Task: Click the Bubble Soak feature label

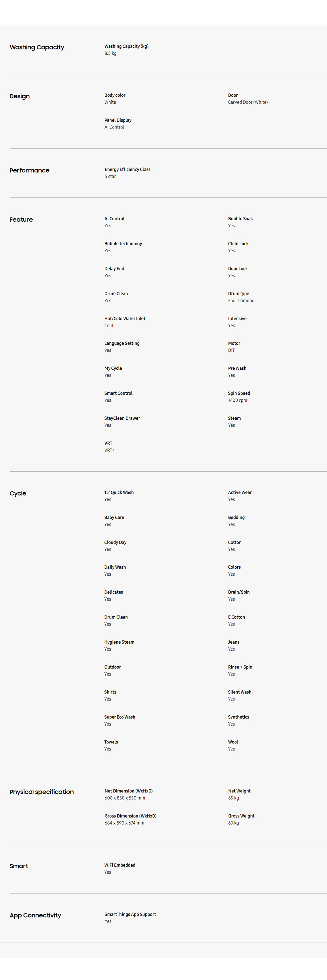Action: click(240, 219)
